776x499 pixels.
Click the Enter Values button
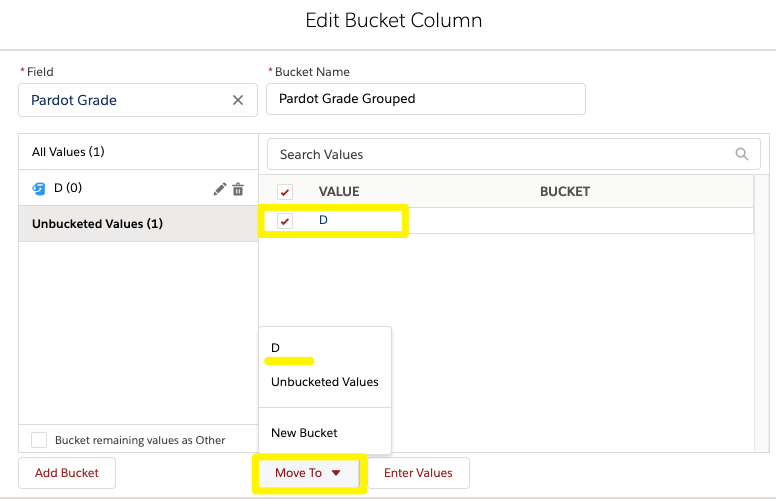[418, 473]
